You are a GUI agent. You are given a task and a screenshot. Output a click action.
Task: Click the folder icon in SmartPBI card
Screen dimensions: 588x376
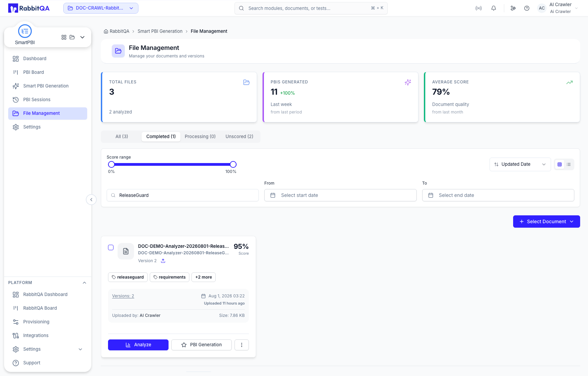coord(72,37)
